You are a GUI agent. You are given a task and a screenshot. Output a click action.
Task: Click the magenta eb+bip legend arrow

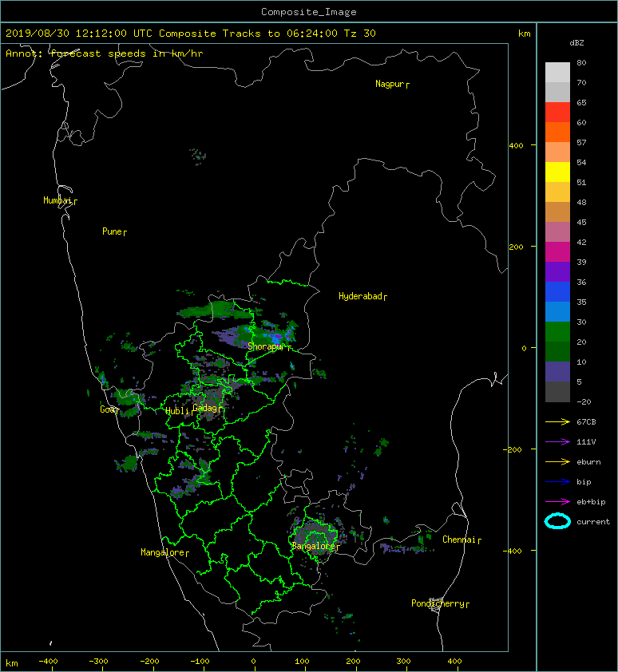pos(557,501)
